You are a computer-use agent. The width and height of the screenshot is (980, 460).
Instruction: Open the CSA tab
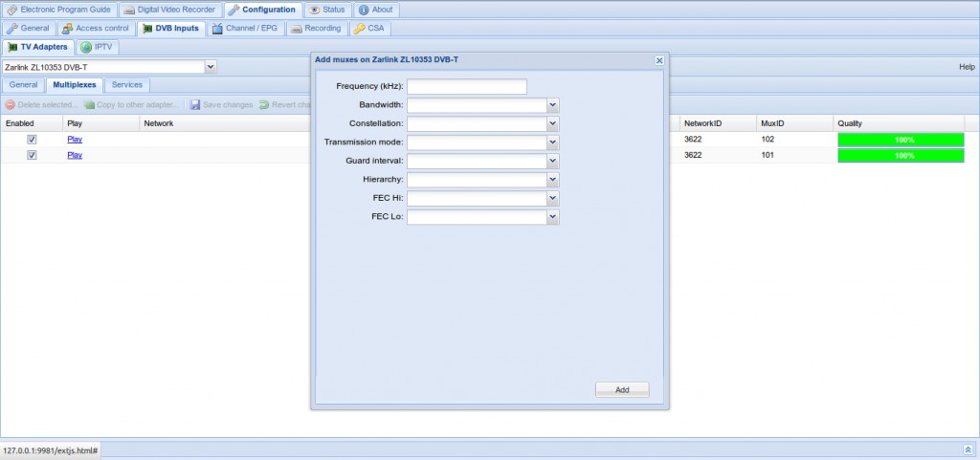point(370,28)
